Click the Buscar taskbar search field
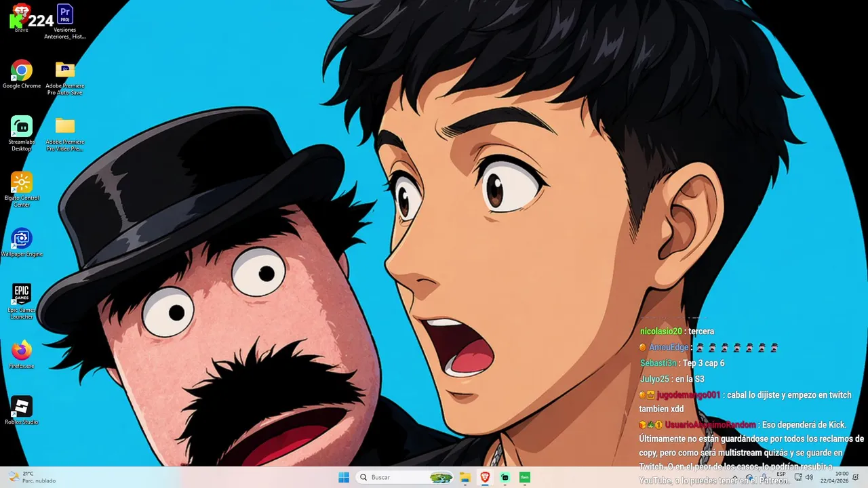868x488 pixels. point(405,477)
